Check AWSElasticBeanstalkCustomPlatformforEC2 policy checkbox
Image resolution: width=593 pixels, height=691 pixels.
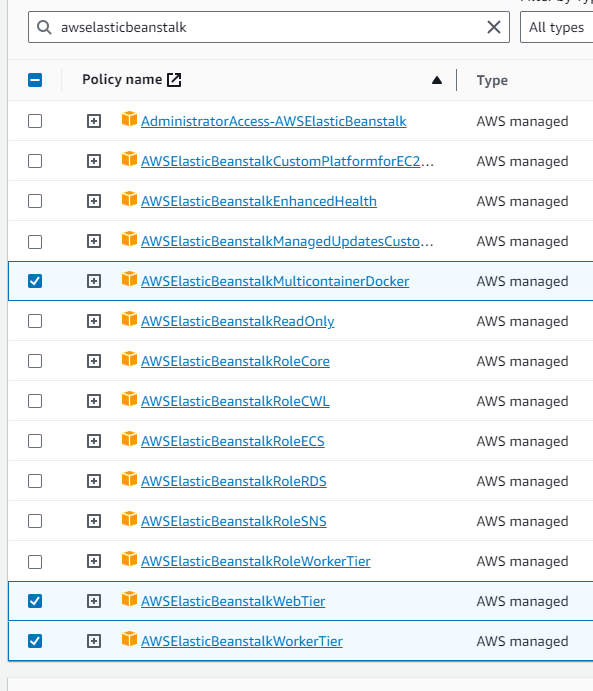click(x=35, y=161)
